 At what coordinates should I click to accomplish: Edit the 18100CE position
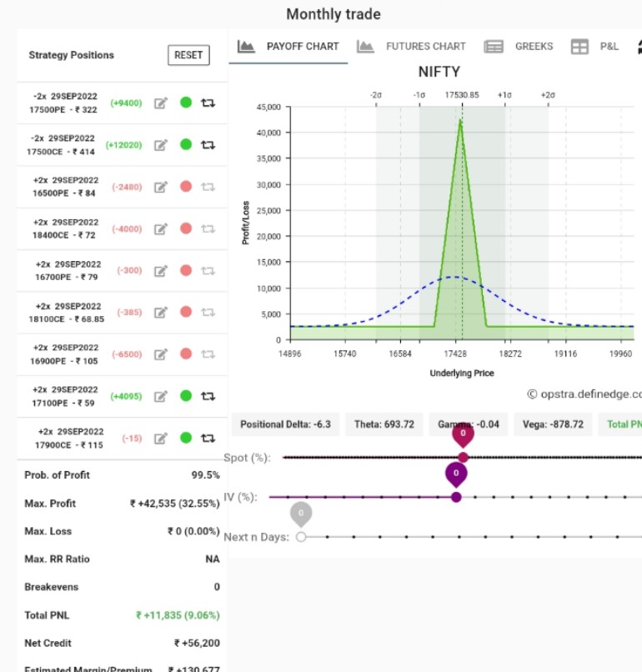pos(161,313)
